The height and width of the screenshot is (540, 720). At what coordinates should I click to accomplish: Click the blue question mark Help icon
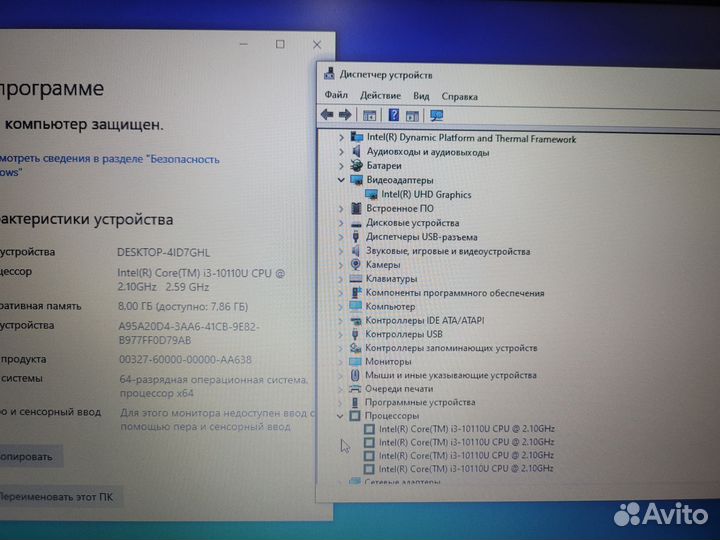pyautogui.click(x=394, y=115)
